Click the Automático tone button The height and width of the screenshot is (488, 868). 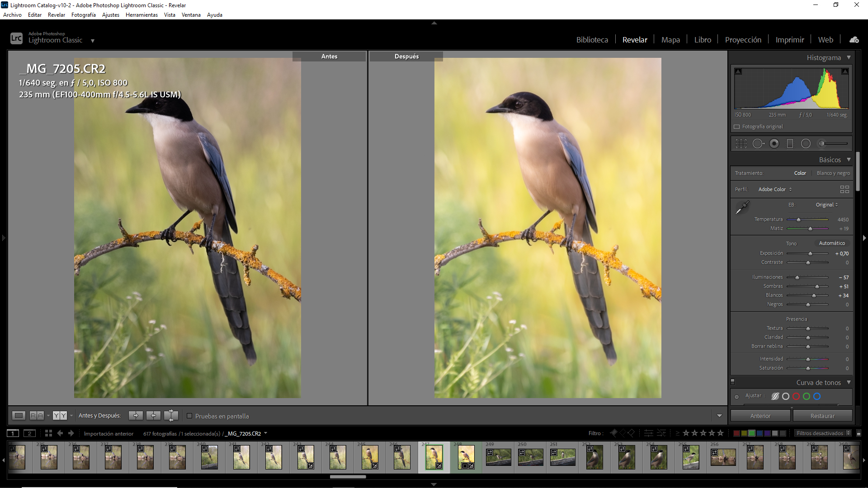831,243
